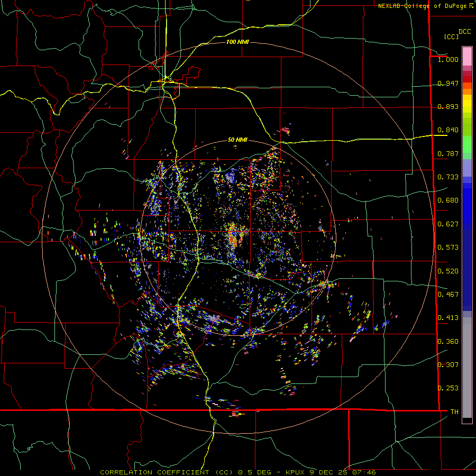Screen dimensions: 476x476
Task: Pick the bright green segment of the color bar
Action: pyautogui.click(x=467, y=144)
